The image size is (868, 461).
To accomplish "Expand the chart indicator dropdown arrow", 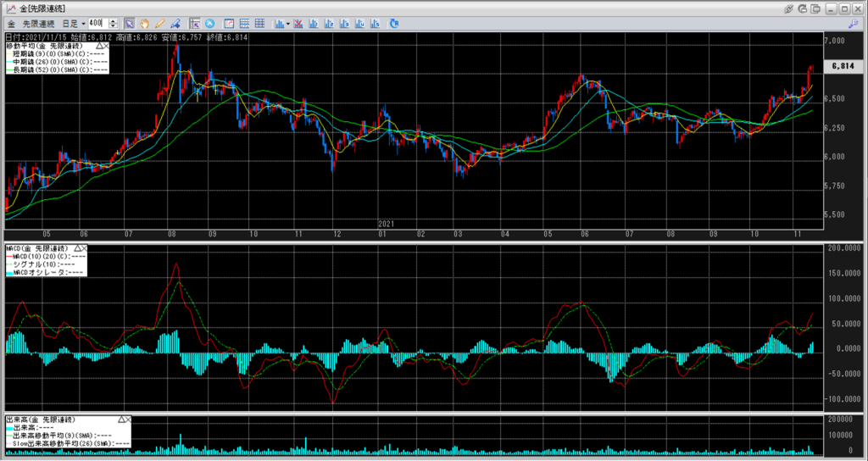I will pyautogui.click(x=288, y=23).
